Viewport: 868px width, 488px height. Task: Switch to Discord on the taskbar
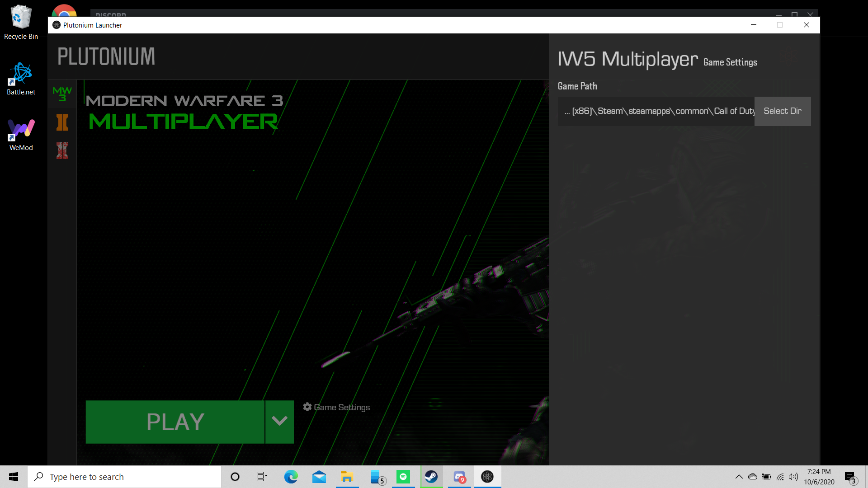[459, 477]
